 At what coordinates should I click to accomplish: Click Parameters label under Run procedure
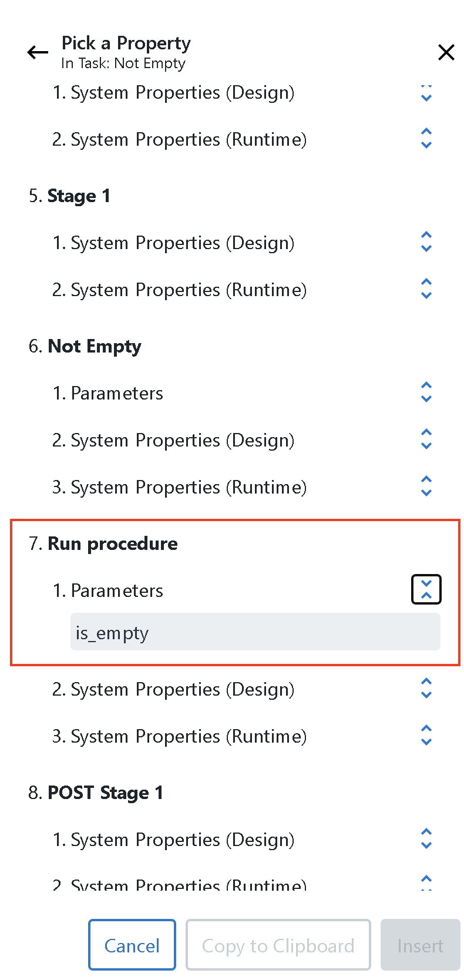[x=117, y=590]
